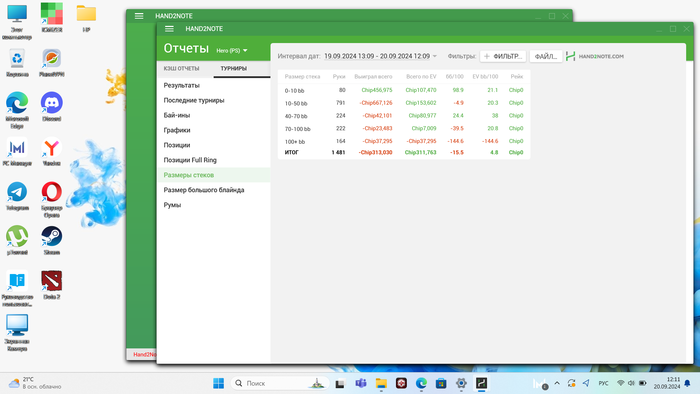
Task: Show hidden system tray icons
Action: 557,383
